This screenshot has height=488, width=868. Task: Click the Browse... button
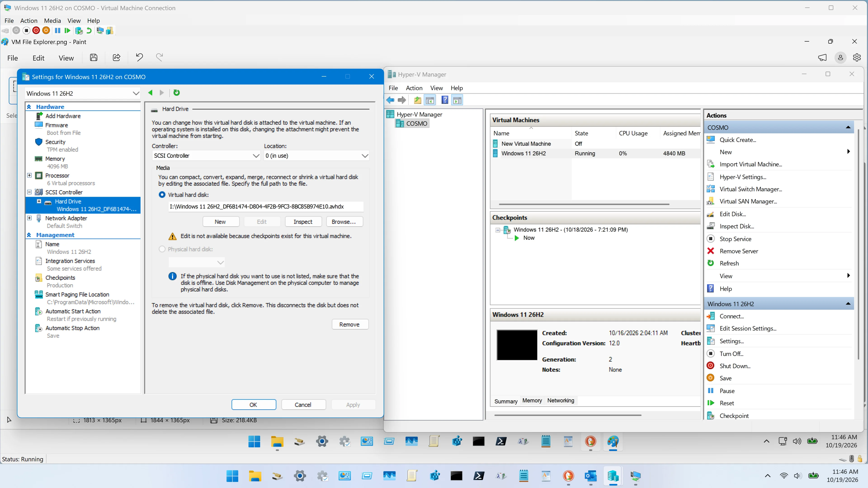pos(344,222)
